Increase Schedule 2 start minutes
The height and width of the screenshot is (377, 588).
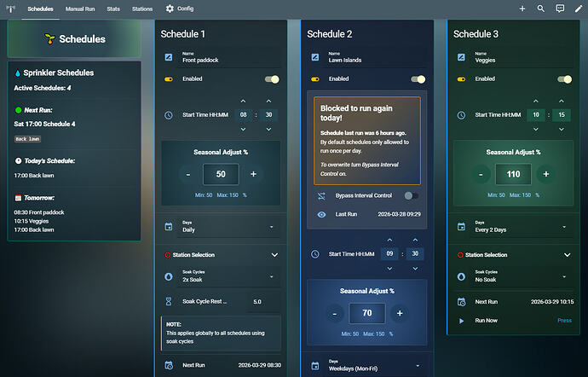pyautogui.click(x=415, y=240)
